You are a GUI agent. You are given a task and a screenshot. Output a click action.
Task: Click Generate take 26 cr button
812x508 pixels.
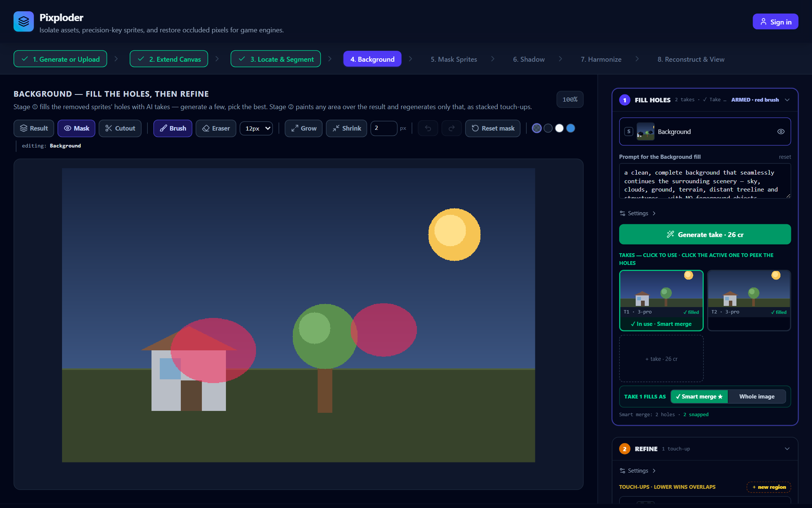[x=705, y=234]
